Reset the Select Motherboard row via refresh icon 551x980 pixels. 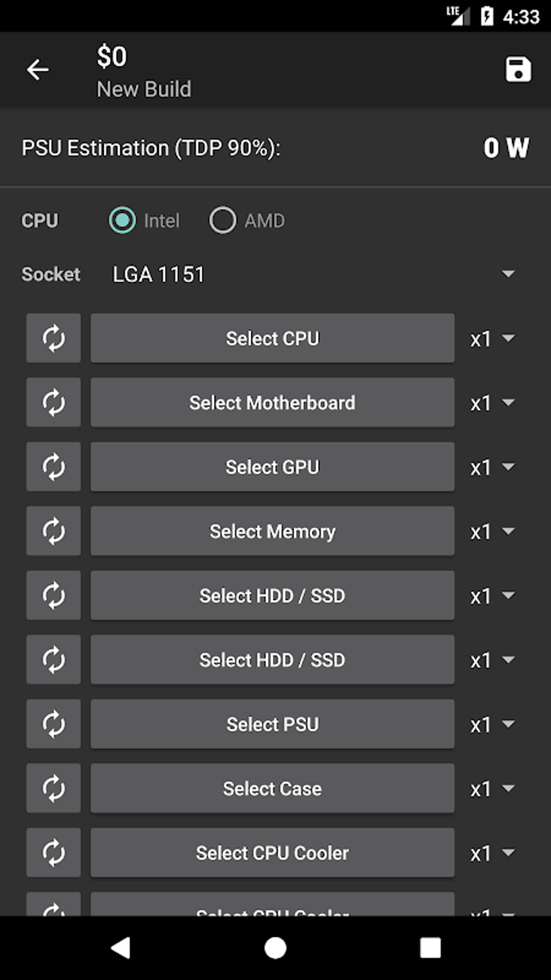click(x=53, y=403)
